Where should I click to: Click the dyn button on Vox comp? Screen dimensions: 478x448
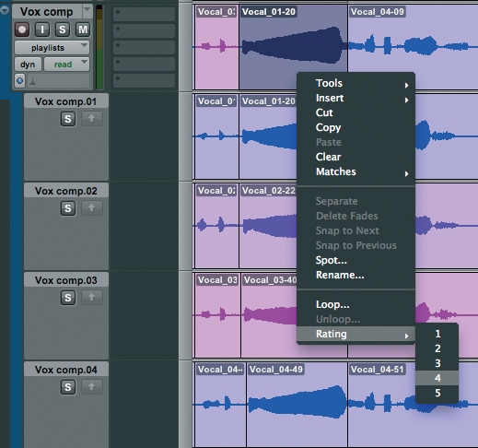tap(28, 65)
